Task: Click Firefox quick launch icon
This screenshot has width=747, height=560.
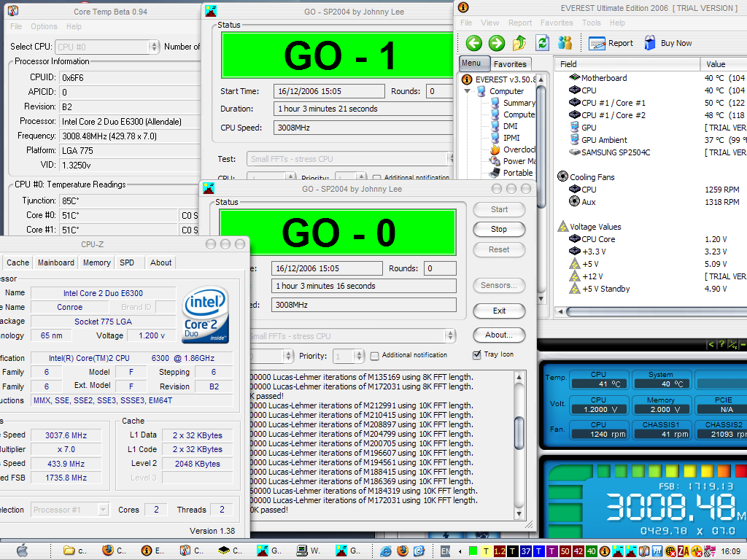Action: coord(403,551)
